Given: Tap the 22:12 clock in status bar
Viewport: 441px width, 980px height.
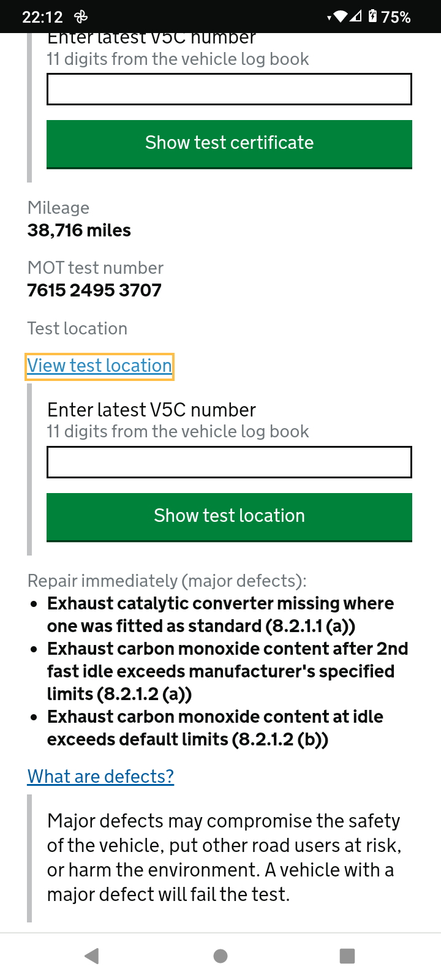Looking at the screenshot, I should click(x=42, y=17).
